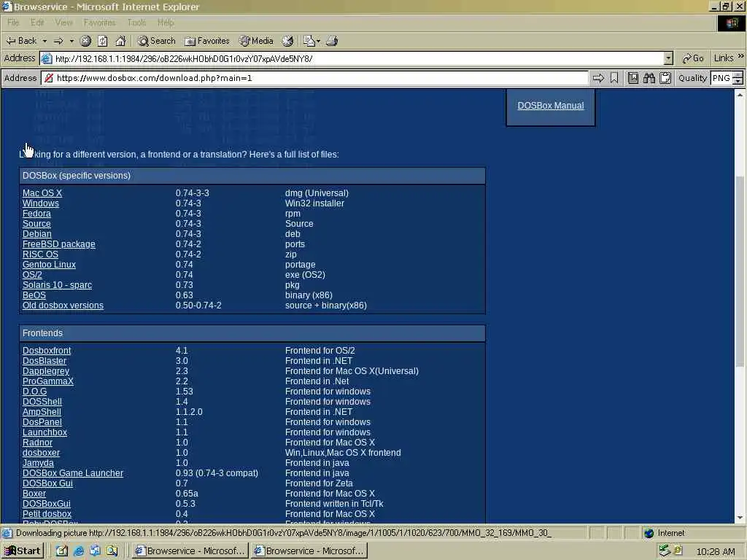Open the Favorites menu
Image resolution: width=747 pixels, height=560 pixels.
(x=99, y=23)
